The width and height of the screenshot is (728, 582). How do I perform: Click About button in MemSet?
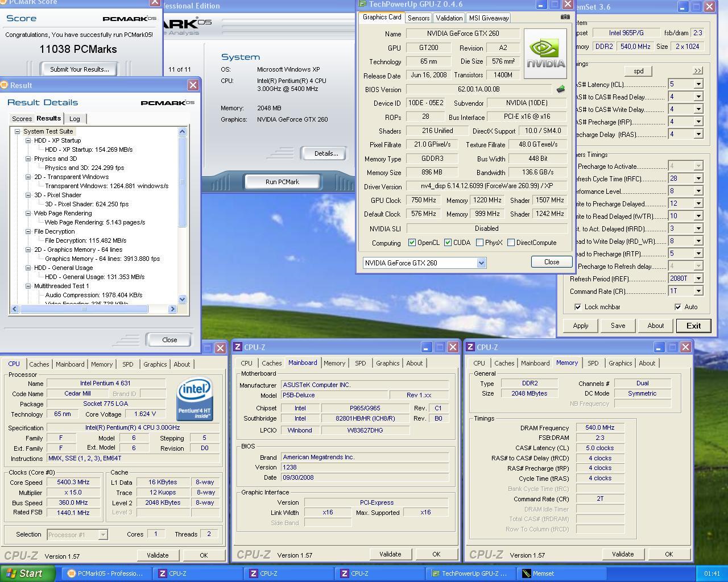click(655, 326)
